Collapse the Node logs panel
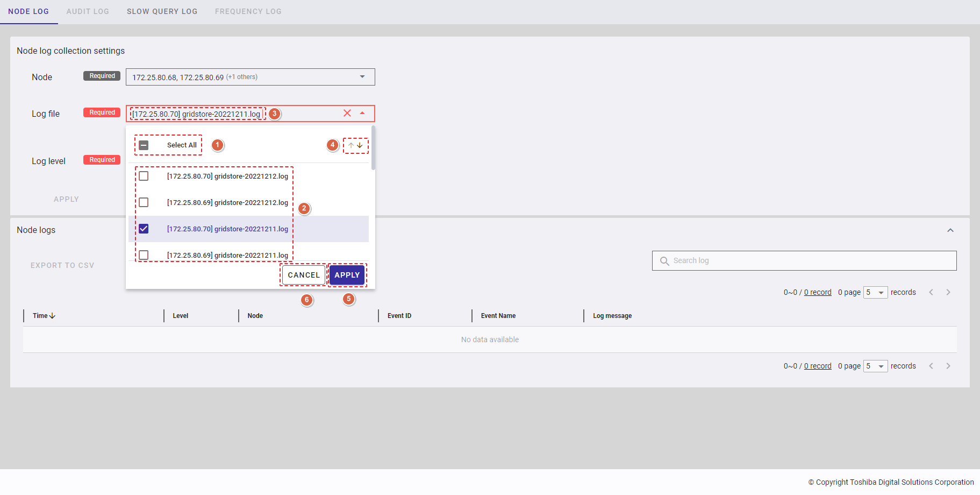Viewport: 980px width, 495px height. pos(950,230)
